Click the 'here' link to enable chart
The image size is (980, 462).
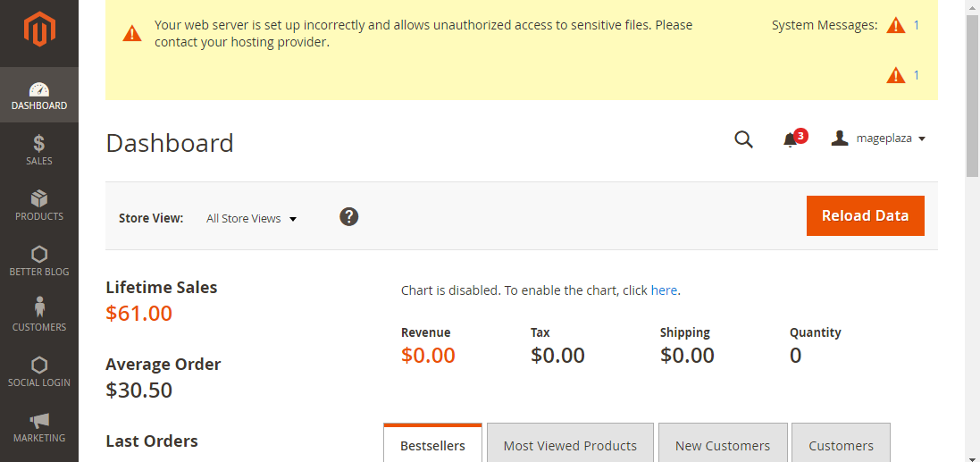tap(664, 290)
